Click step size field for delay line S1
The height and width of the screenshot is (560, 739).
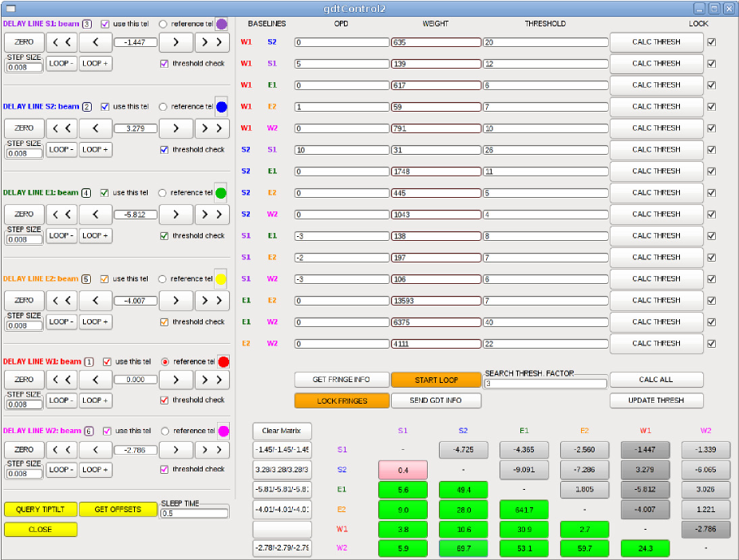pyautogui.click(x=24, y=67)
